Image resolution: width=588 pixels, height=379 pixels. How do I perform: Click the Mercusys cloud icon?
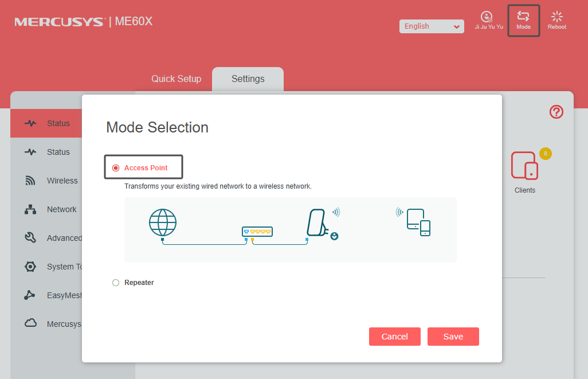(x=30, y=323)
